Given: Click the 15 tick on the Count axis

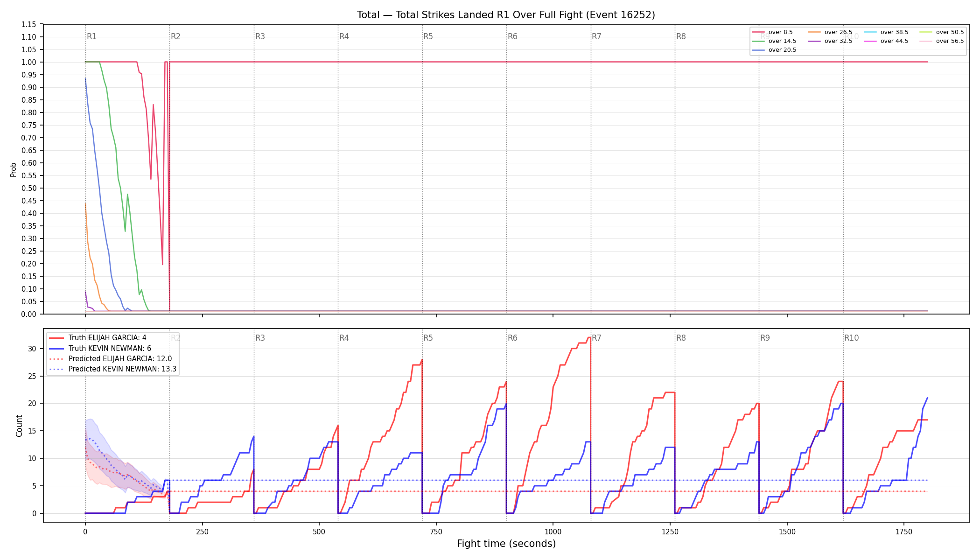Looking at the screenshot, I should coord(32,431).
